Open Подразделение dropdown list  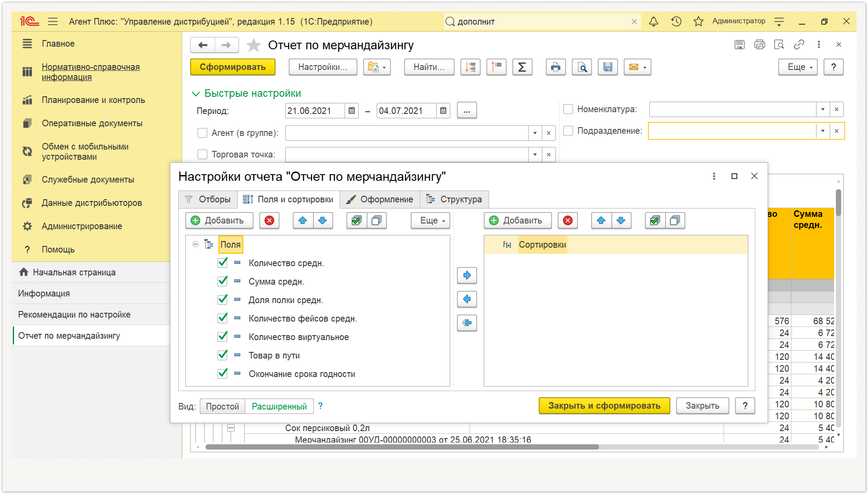click(x=823, y=131)
